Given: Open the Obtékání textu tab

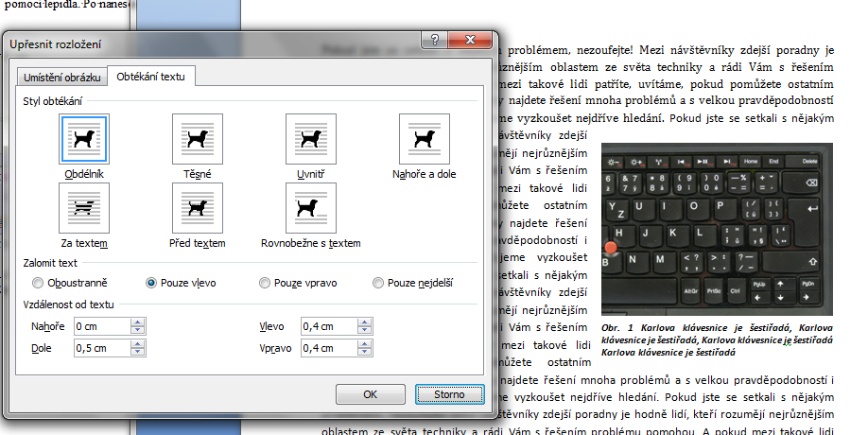Looking at the screenshot, I should (150, 77).
